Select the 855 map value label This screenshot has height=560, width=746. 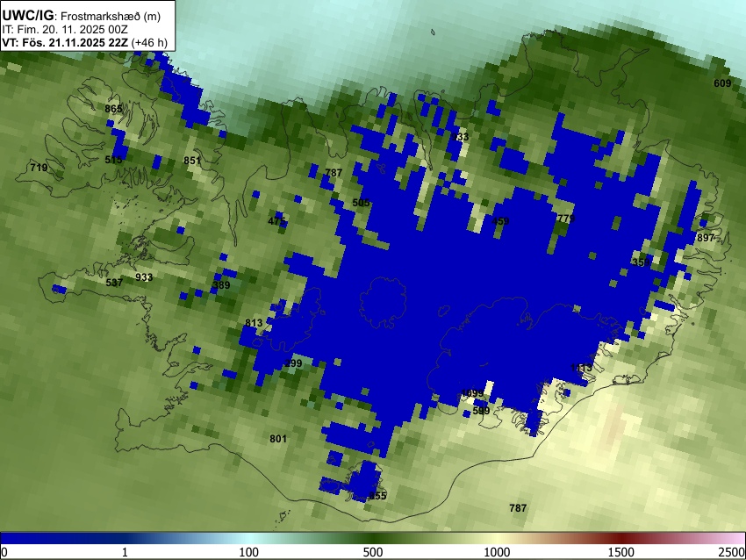click(377, 496)
